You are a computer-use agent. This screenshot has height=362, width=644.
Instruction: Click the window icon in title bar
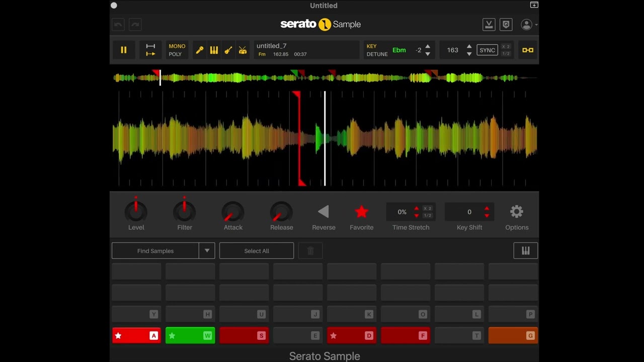pos(534,5)
